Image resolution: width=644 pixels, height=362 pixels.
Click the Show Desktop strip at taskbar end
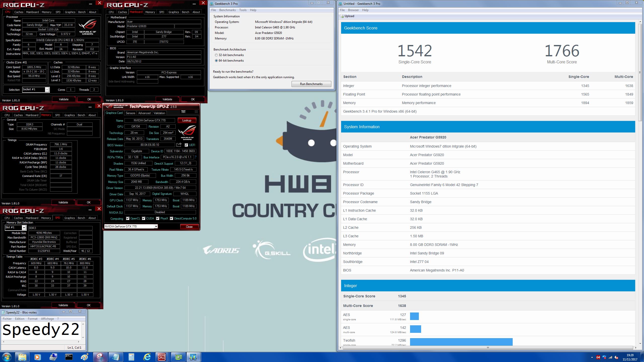coord(642,357)
